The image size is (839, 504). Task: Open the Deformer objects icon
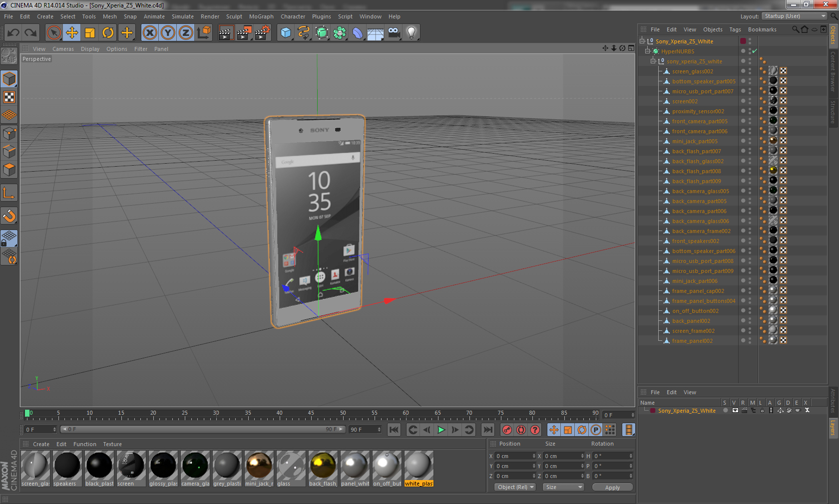(x=358, y=33)
